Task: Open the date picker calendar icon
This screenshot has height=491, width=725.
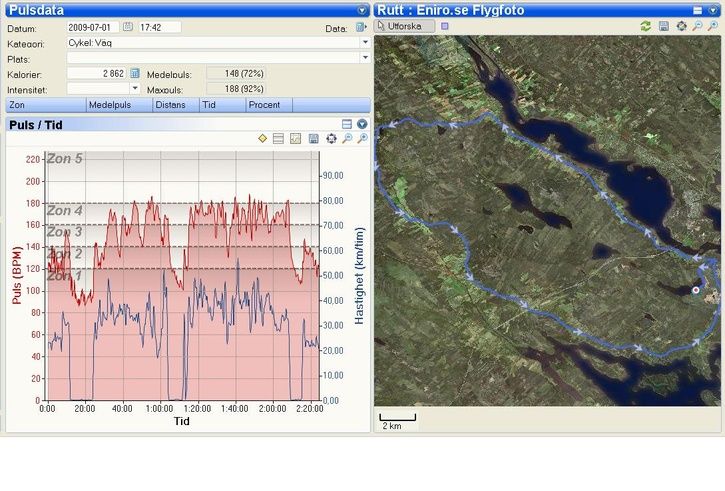Action: [127, 27]
